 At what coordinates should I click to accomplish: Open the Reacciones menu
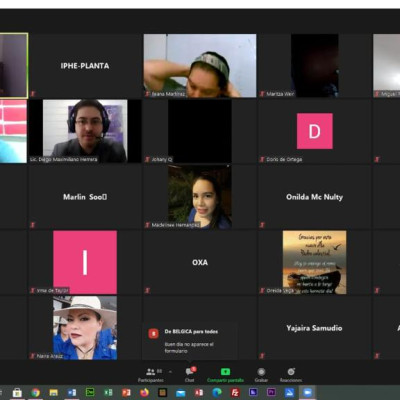tap(291, 375)
